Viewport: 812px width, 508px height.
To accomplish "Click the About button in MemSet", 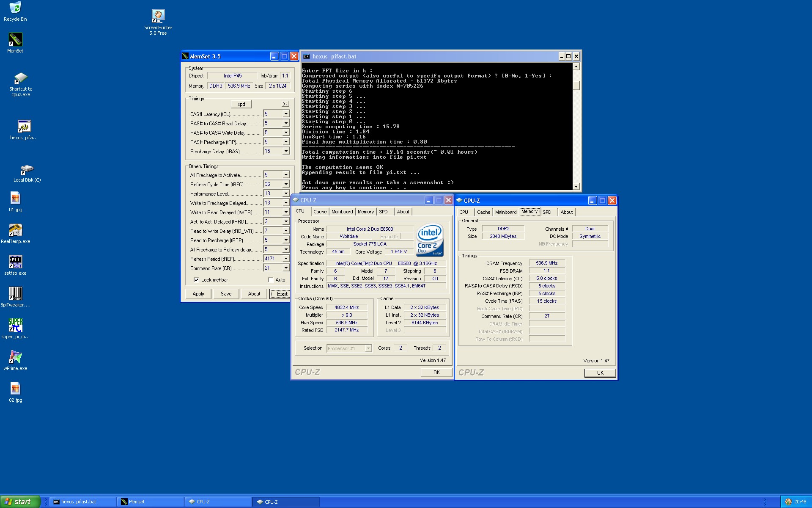I will click(x=254, y=294).
